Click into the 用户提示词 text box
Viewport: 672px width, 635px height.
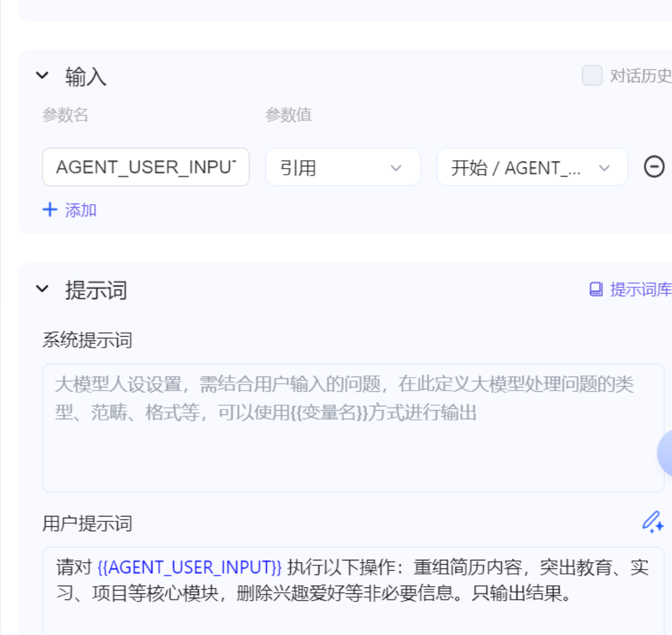pos(353,614)
